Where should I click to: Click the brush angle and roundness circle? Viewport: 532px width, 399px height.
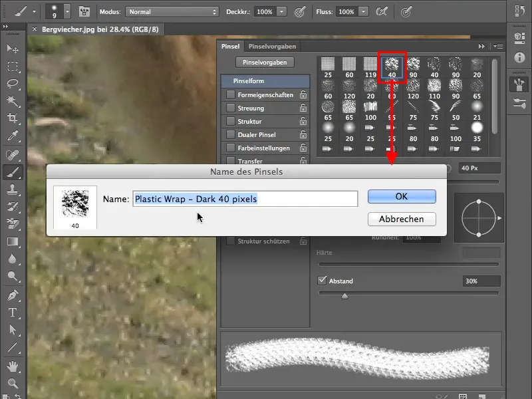pos(479,218)
